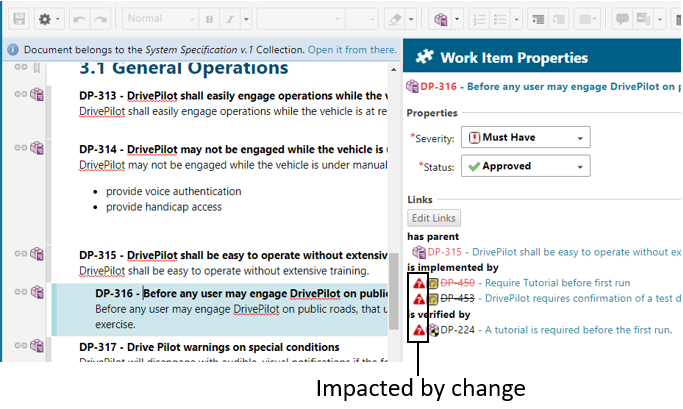Image resolution: width=683 pixels, height=409 pixels.
Task: Toggle italic formatting
Action: tap(230, 18)
